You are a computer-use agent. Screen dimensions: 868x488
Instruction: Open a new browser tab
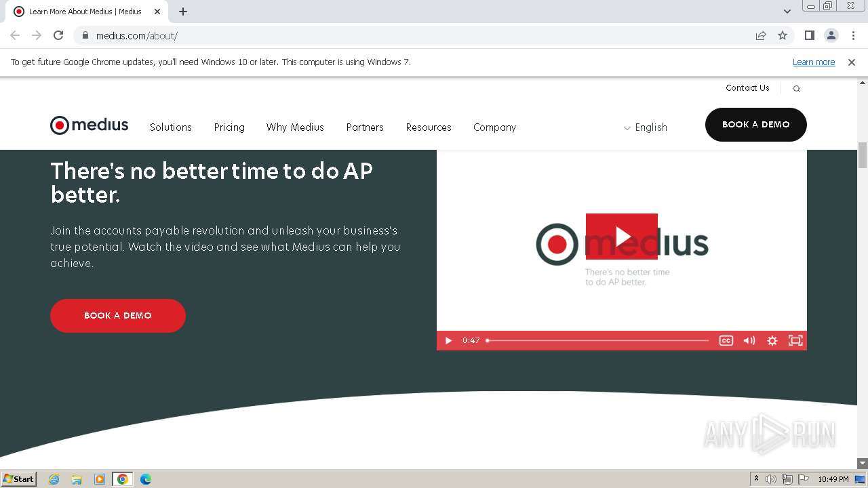pos(183,12)
